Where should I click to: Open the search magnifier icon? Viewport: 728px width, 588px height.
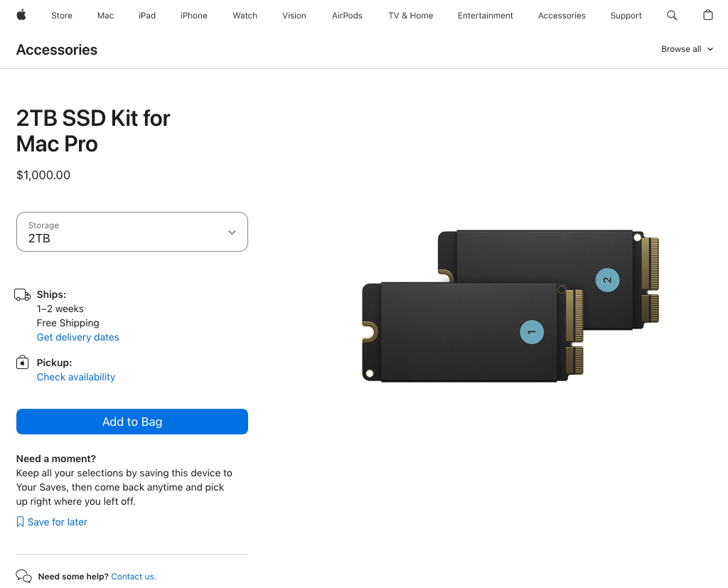pos(672,15)
